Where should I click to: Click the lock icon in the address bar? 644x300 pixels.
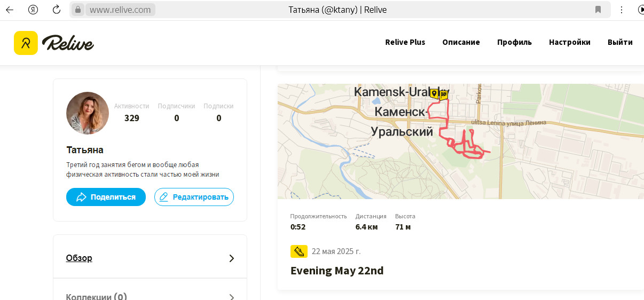[78, 10]
